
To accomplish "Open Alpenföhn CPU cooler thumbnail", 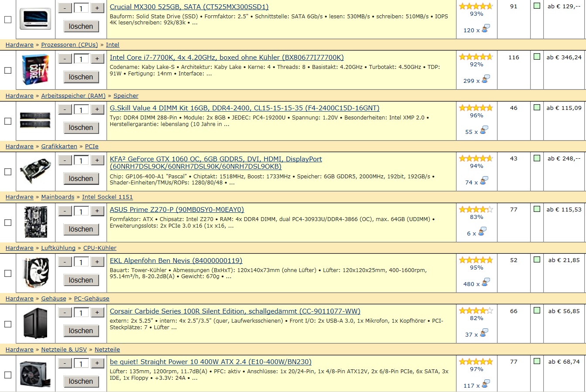I will point(35,273).
